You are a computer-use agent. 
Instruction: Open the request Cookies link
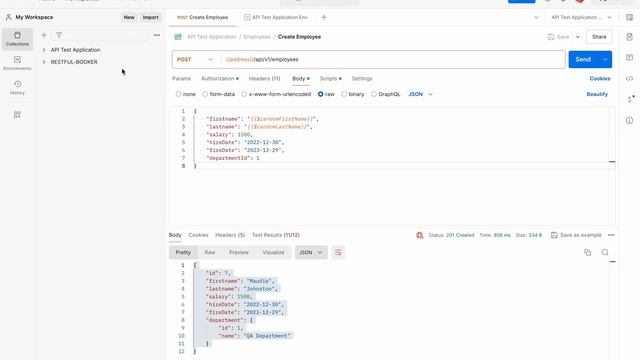pos(600,78)
